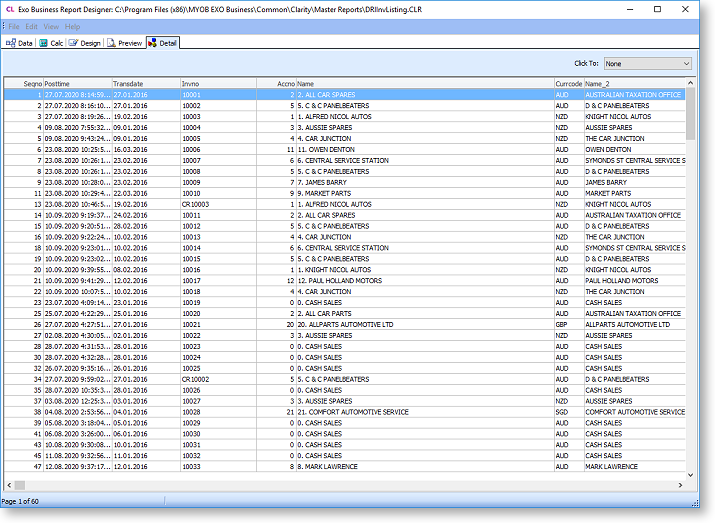715x523 pixels.
Task: Sort by the Currcode column header
Action: pos(569,83)
